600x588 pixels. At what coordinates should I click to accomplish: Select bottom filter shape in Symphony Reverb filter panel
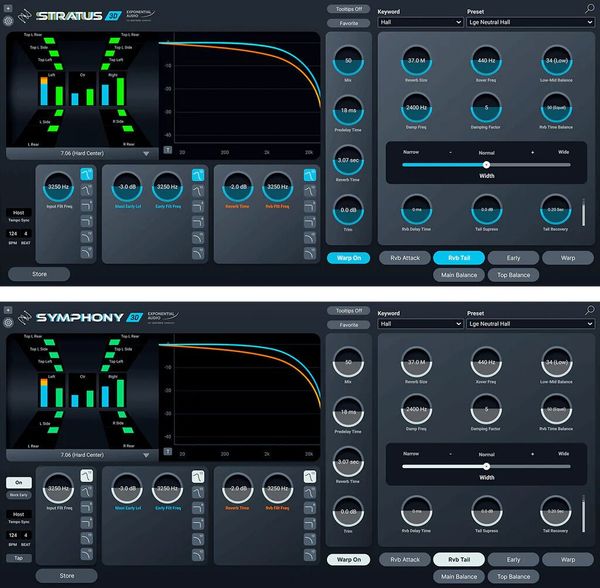coord(310,555)
